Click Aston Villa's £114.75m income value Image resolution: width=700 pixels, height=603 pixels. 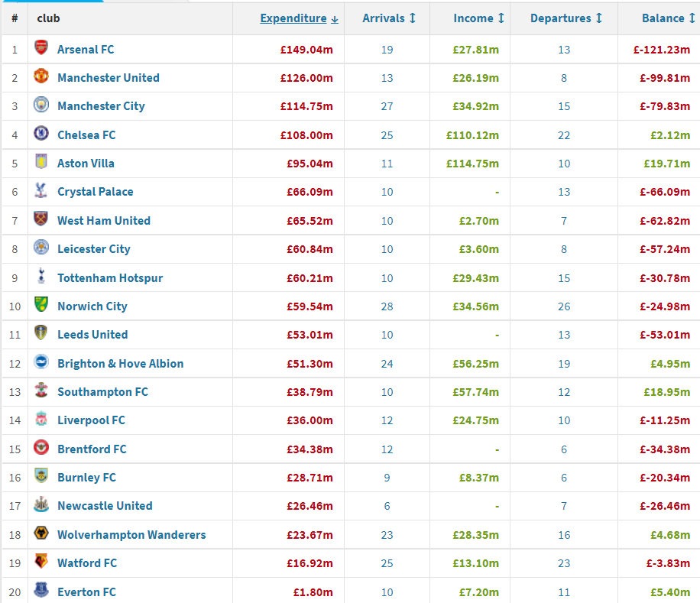[473, 164]
